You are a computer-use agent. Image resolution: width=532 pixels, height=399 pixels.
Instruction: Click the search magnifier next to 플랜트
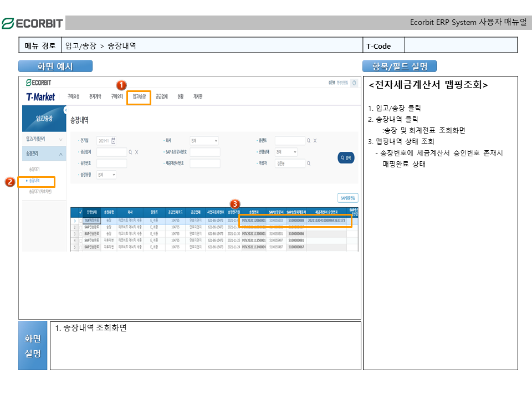click(309, 141)
